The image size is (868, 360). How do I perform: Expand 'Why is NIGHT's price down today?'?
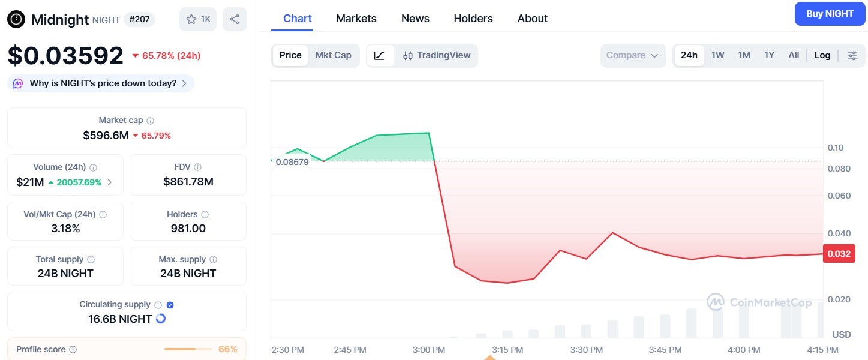100,83
